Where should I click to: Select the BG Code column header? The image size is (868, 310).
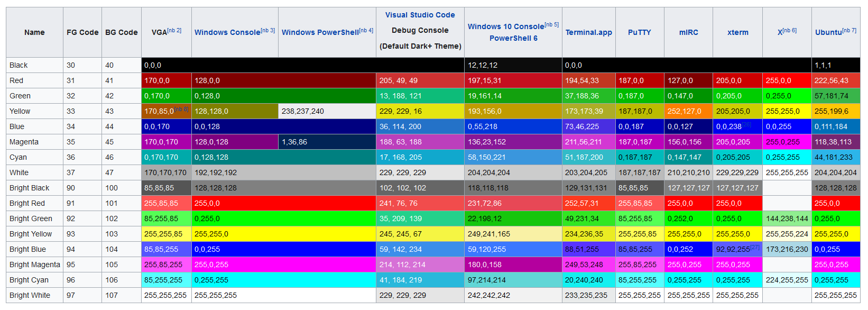(122, 32)
